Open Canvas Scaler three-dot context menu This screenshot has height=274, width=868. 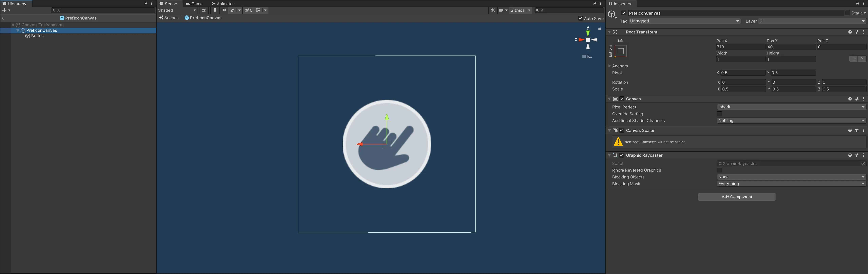coord(864,130)
